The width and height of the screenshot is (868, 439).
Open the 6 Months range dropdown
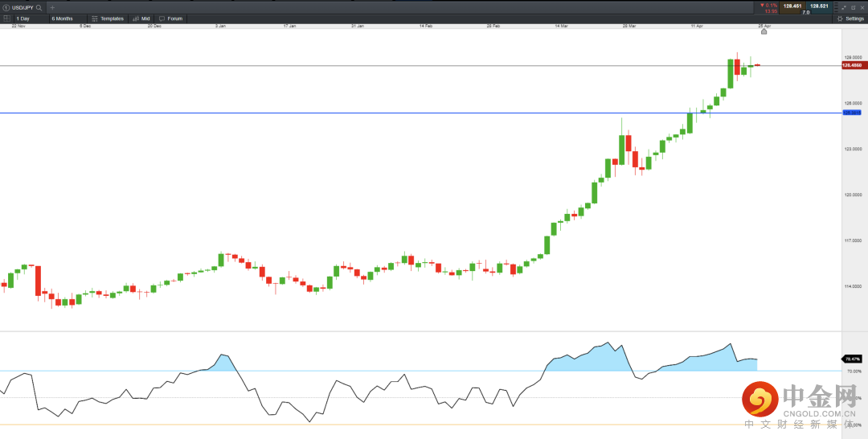tap(67, 18)
